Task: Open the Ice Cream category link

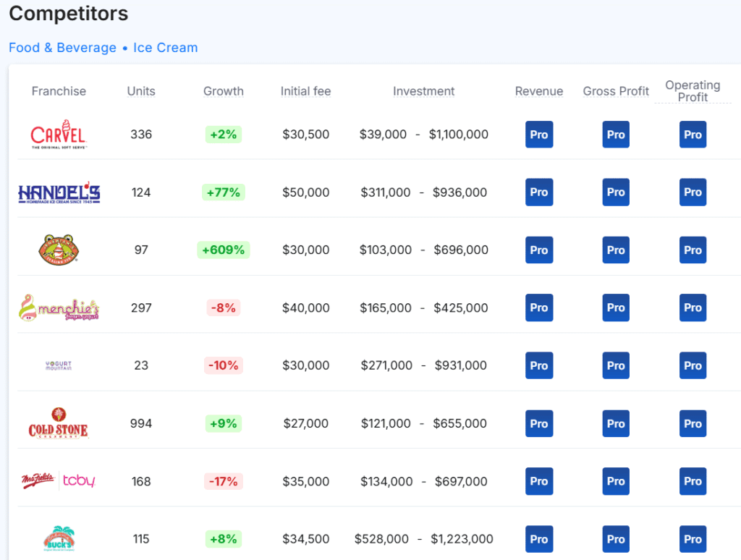Action: [166, 48]
